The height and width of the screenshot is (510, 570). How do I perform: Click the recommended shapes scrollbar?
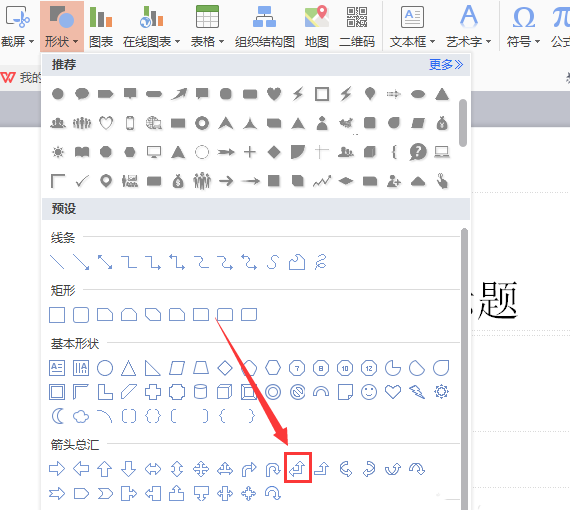[x=463, y=123]
